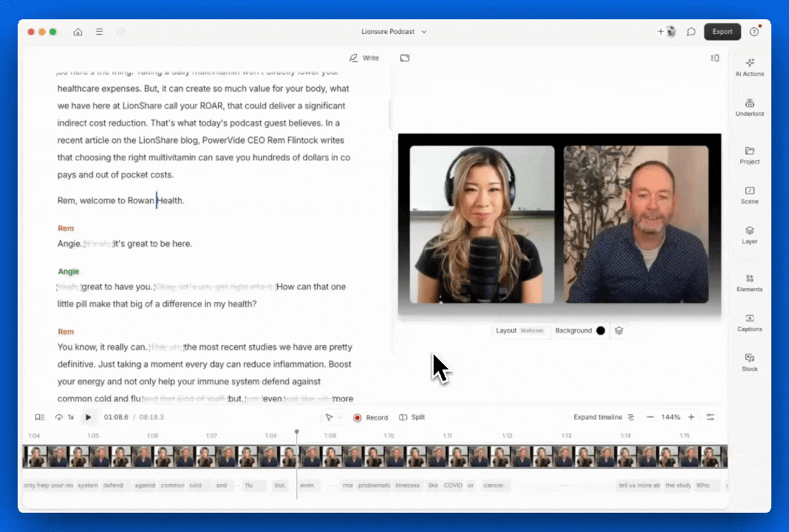Click "the study" word in the timeline
The image size is (789, 532).
678,485
